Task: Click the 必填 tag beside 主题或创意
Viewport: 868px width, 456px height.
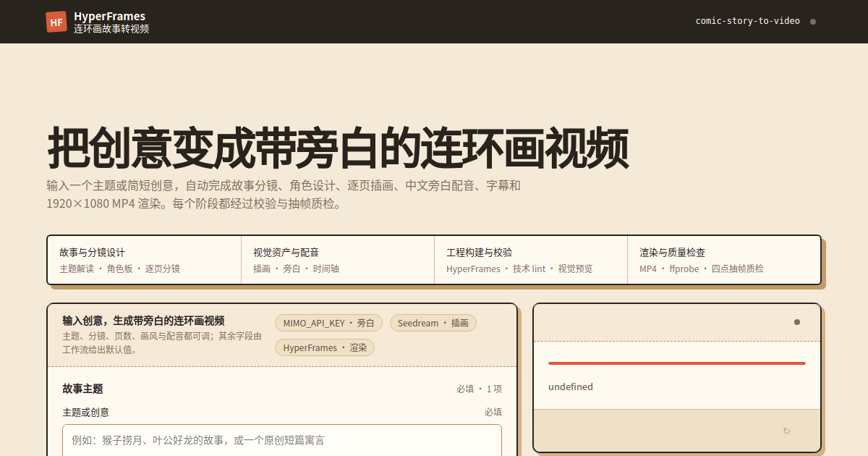Action: click(493, 412)
